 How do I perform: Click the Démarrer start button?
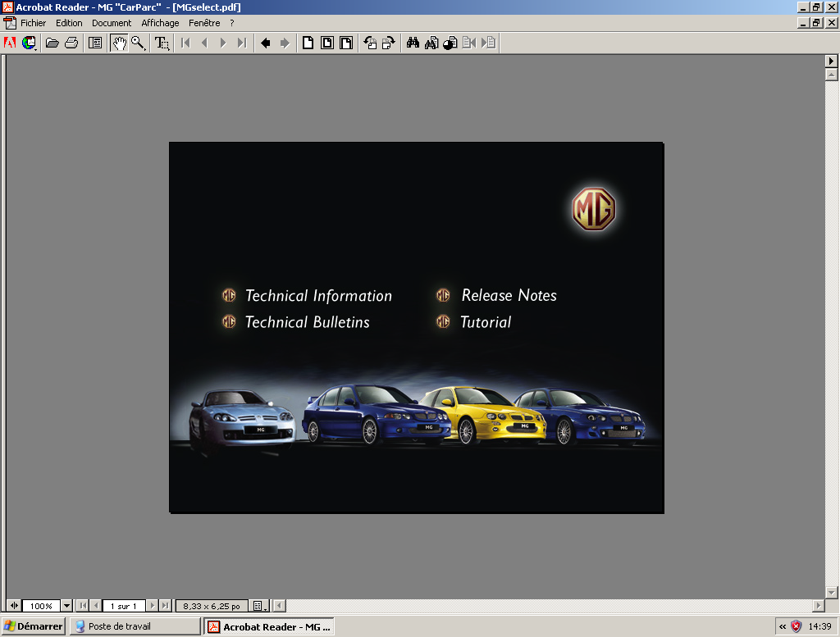click(33, 626)
